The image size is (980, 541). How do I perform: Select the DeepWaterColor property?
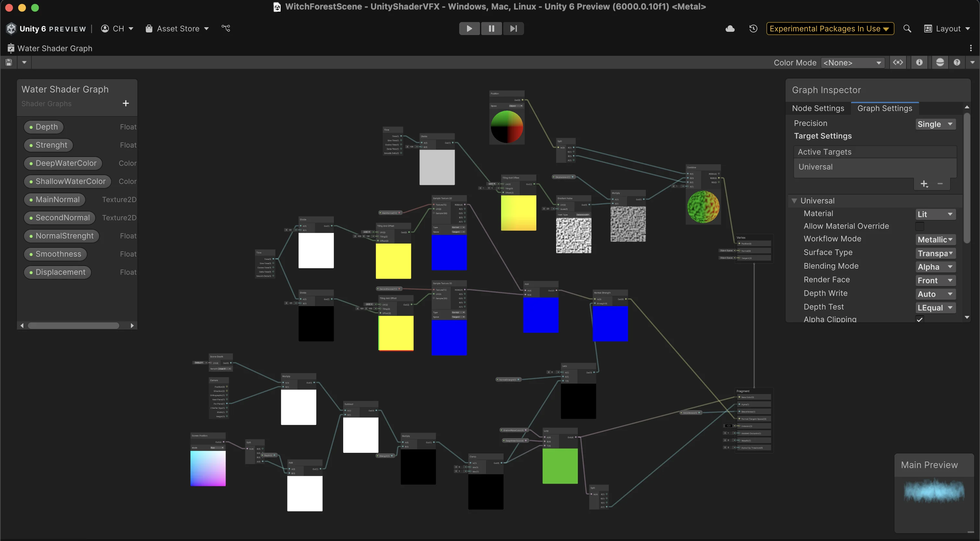[63, 163]
